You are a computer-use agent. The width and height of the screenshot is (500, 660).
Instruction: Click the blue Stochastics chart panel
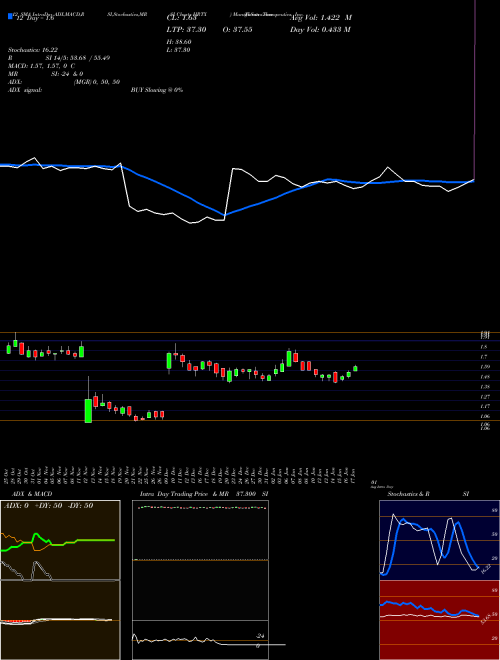pyautogui.click(x=439, y=540)
